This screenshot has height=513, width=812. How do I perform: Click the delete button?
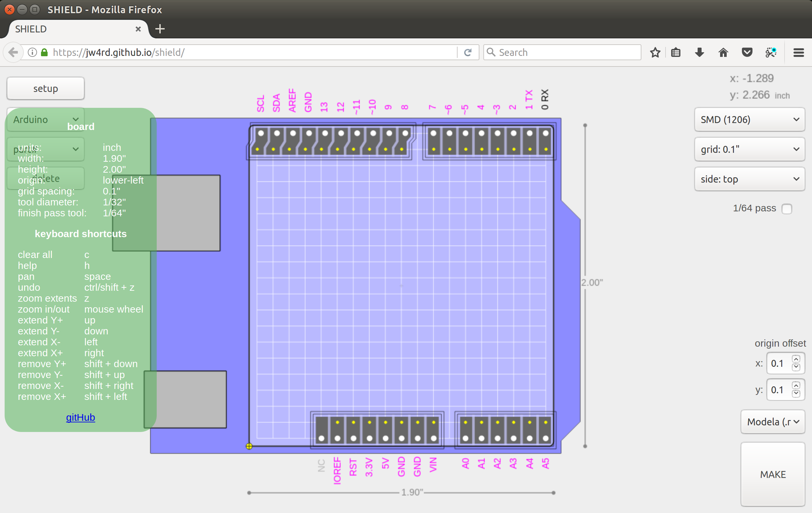[x=46, y=178]
